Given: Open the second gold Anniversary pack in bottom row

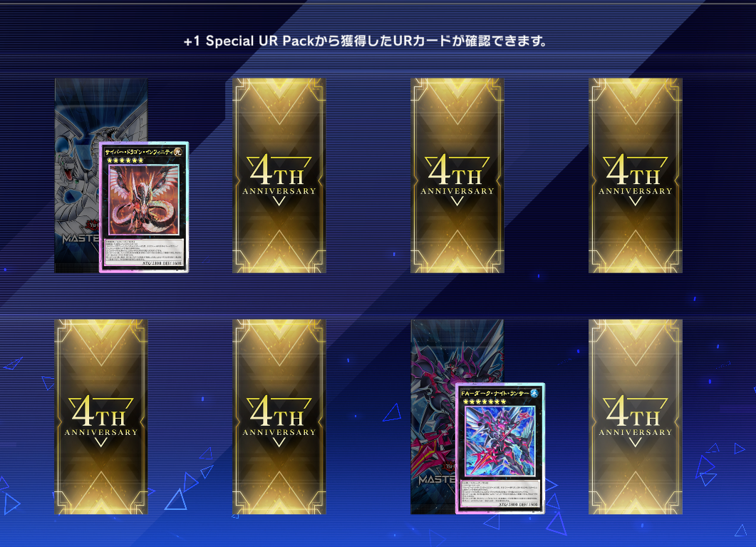Looking at the screenshot, I should (x=279, y=416).
